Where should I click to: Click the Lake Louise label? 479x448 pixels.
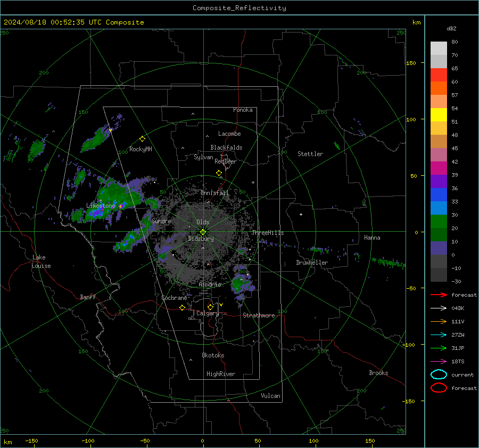point(41,262)
